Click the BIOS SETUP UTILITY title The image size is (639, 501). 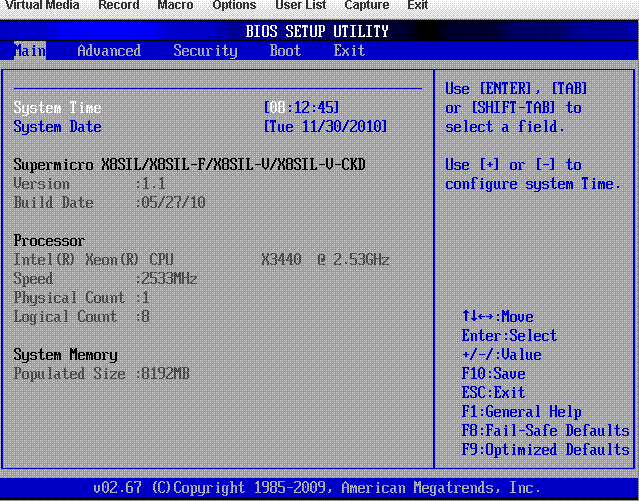[317, 31]
